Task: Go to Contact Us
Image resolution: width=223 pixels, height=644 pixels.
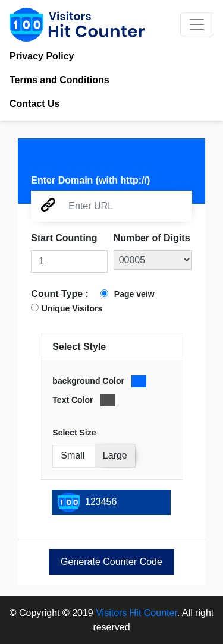Action: click(34, 104)
